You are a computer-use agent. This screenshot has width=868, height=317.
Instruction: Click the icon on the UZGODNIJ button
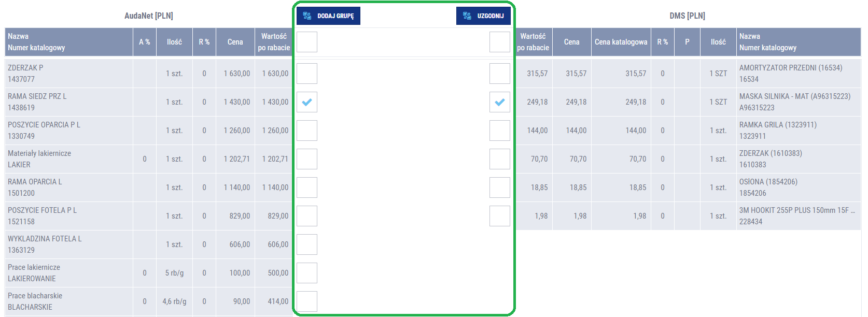(x=467, y=16)
